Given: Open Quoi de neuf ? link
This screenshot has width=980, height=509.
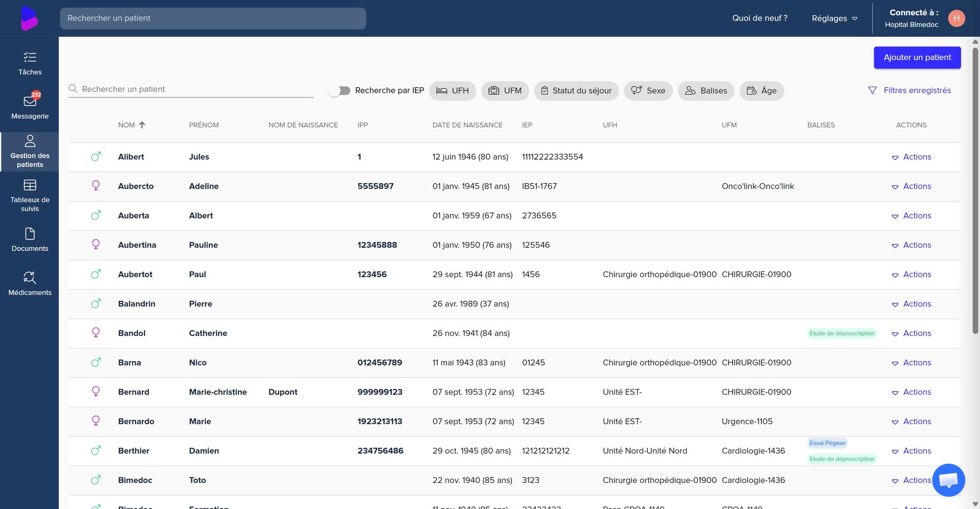Looking at the screenshot, I should [759, 18].
